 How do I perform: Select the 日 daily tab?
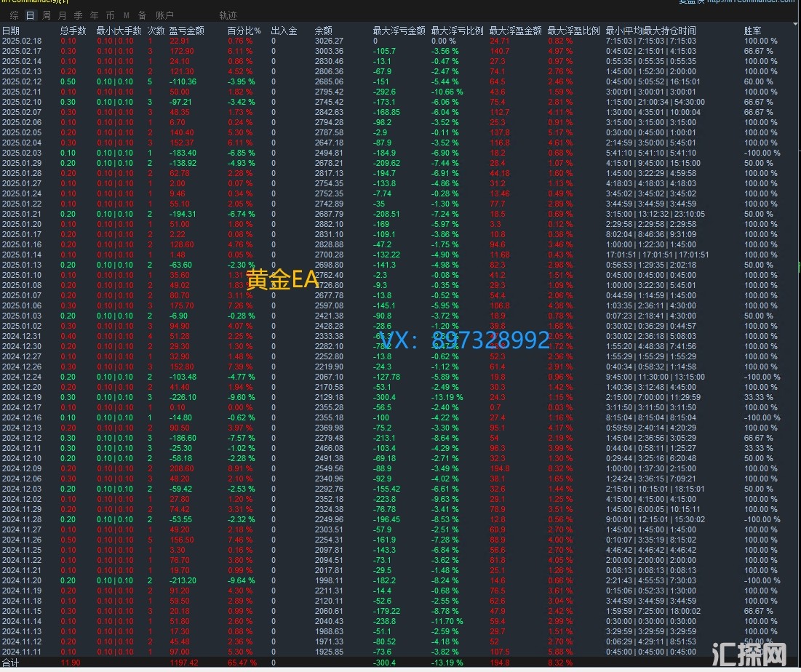tap(30, 15)
